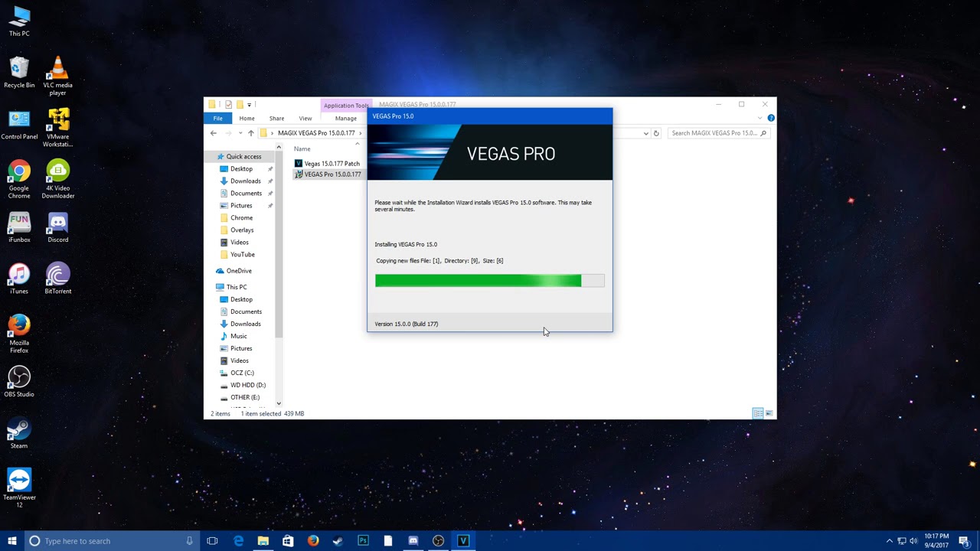Open Control Panel desktop shortcut

19,125
